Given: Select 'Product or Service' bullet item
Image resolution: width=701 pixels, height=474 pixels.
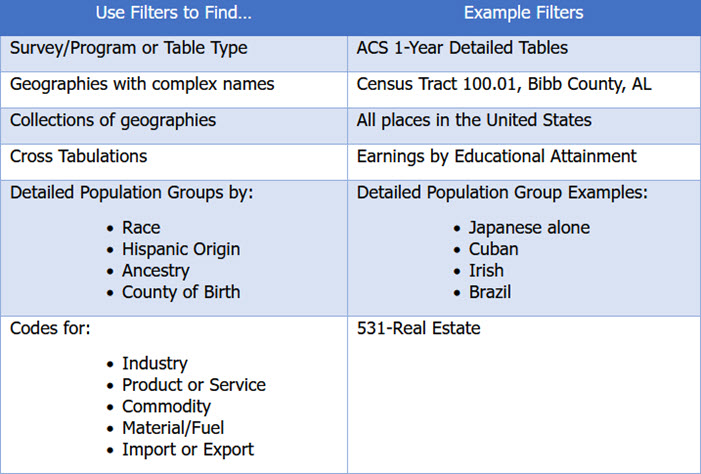Looking at the screenshot, I should click(x=194, y=385).
